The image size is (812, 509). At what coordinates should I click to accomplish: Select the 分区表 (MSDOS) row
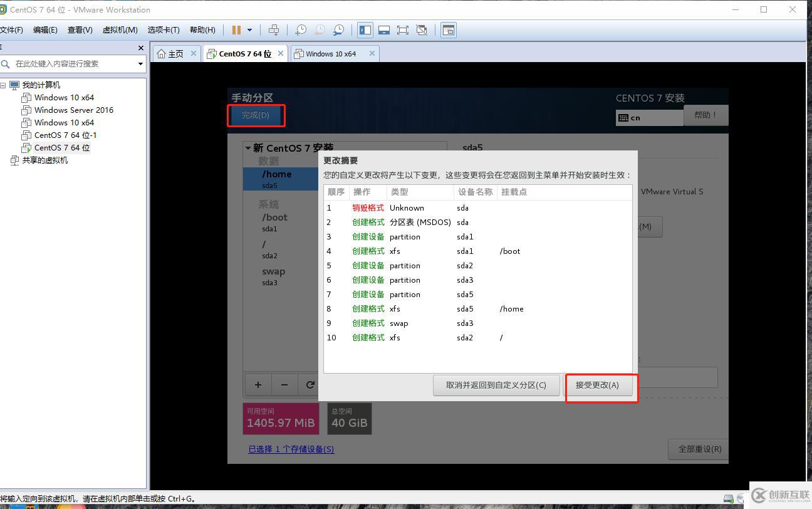pos(477,222)
